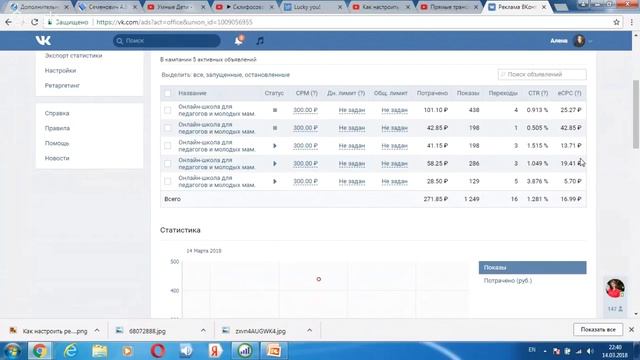This screenshot has height=360, width=640.
Task: Check the box for the 28.50 ₽ ad row
Action: (167, 181)
